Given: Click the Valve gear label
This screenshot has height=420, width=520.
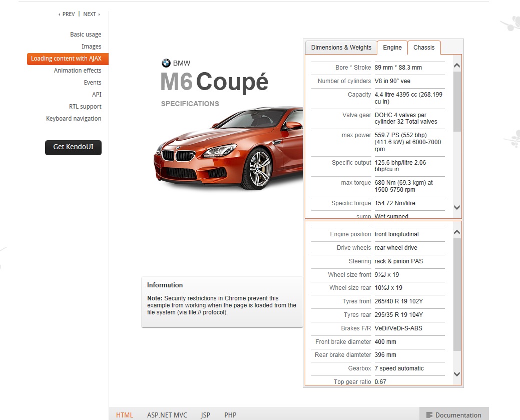Looking at the screenshot, I should click(x=356, y=115).
